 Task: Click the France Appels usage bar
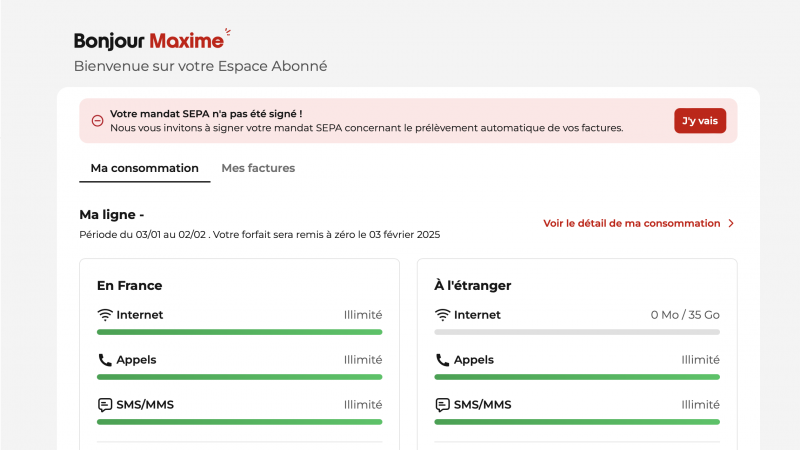pos(239,377)
